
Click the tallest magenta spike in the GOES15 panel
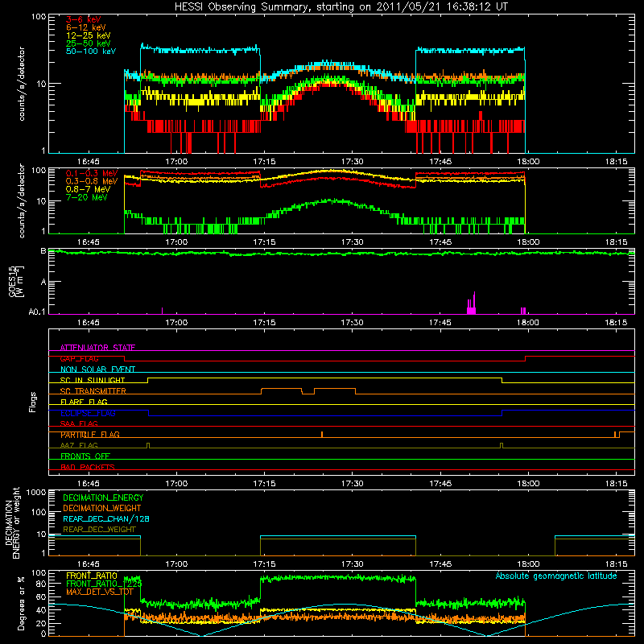tap(474, 303)
